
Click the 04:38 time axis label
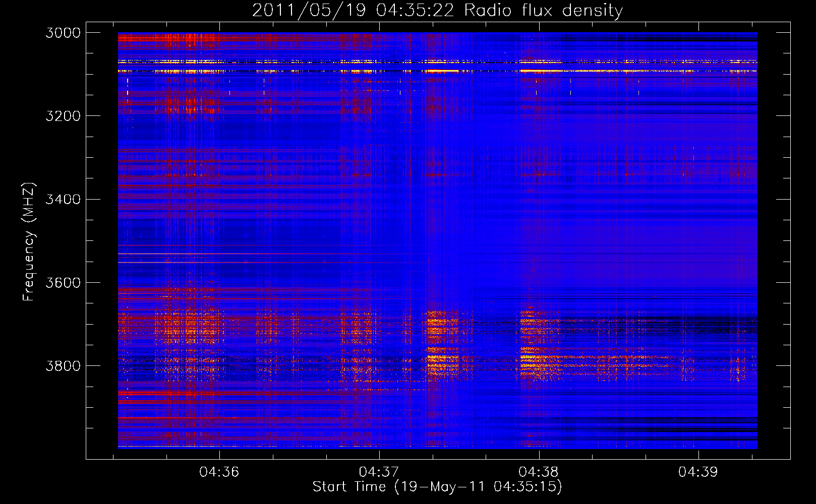click(539, 472)
